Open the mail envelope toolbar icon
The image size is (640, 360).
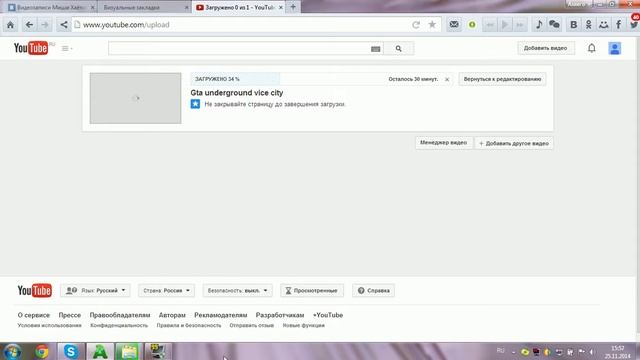(454, 25)
